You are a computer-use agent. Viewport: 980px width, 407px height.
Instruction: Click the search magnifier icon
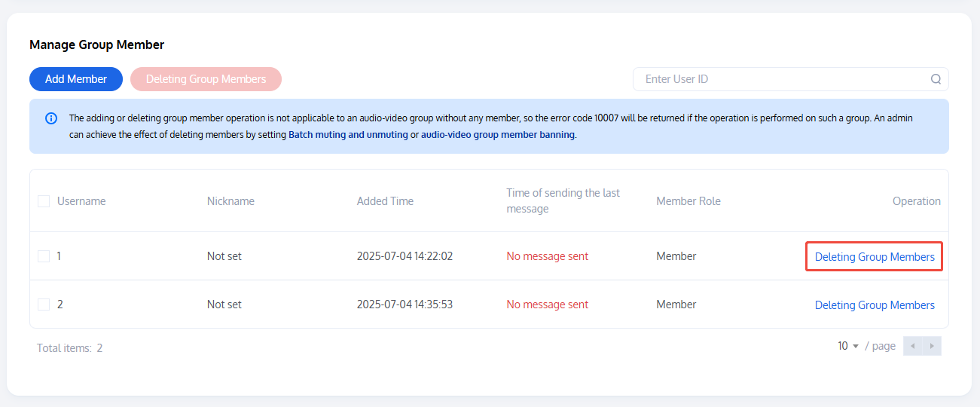click(x=936, y=79)
